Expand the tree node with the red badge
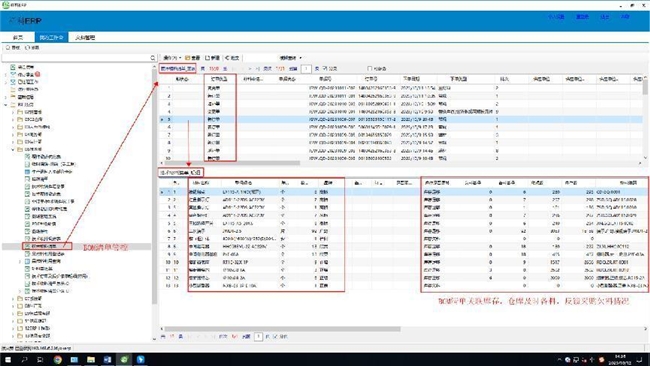Viewport: 650px width, 366px height. point(5,75)
